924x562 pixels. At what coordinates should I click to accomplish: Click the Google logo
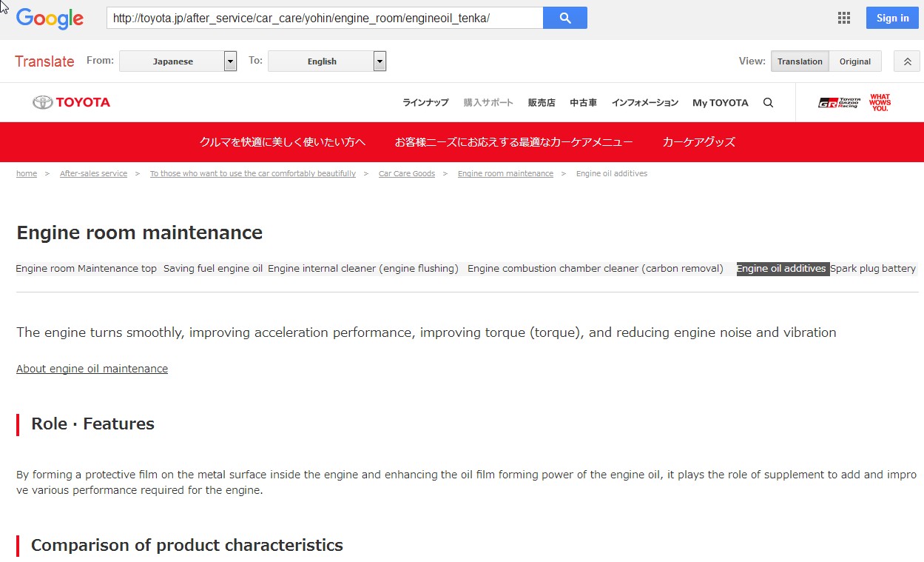tap(50, 19)
